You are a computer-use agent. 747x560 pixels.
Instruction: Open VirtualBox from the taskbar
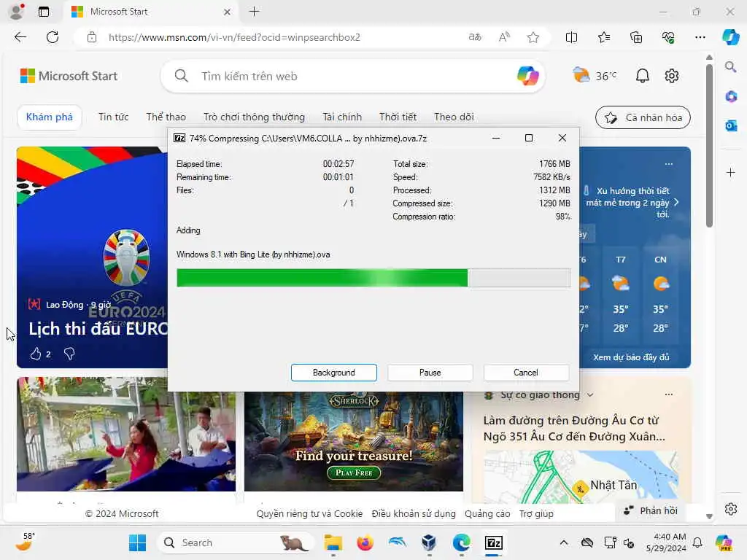pos(429,542)
